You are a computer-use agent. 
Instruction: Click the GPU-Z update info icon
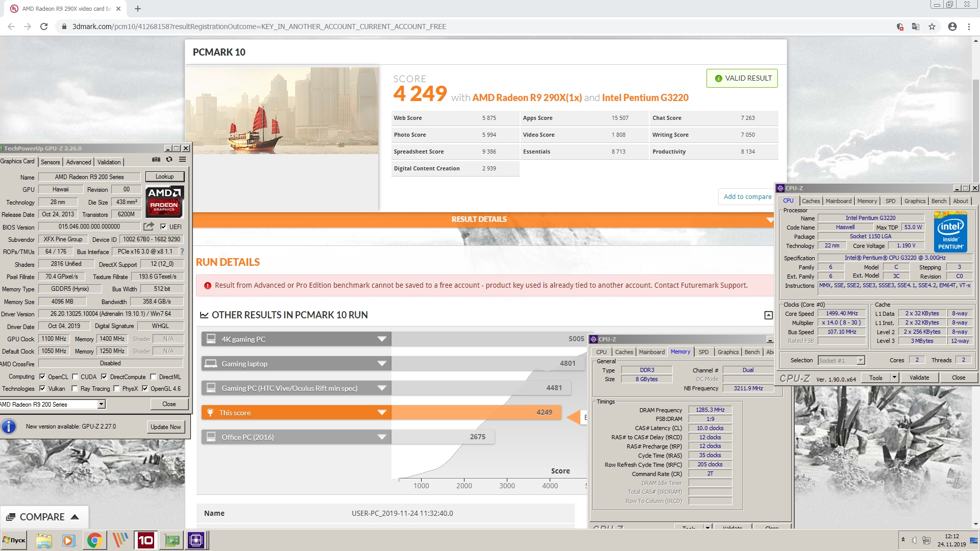tap(9, 427)
